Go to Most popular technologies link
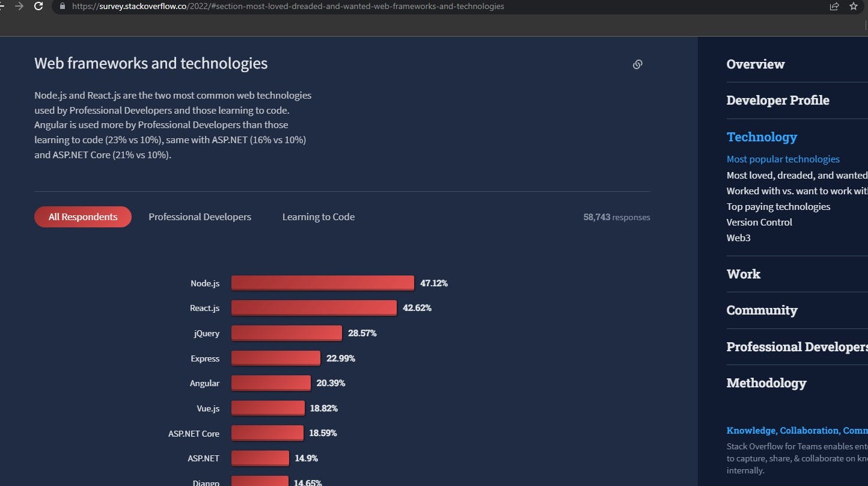Viewport: 868px width, 486px height. click(783, 159)
